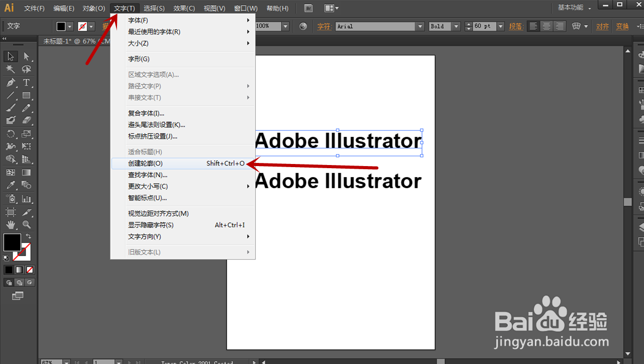Align paragraph text to the left
644x364 pixels.
(x=533, y=26)
